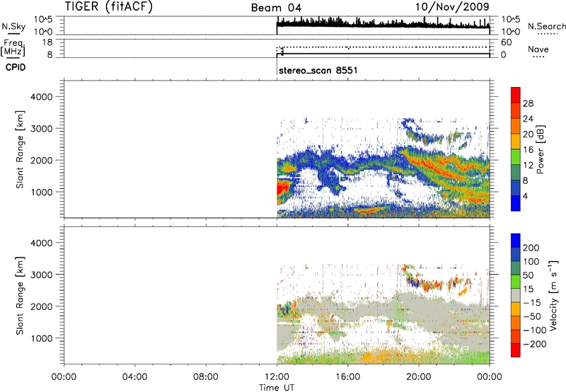Click Slant Range label of the velocity panel

click(x=20, y=296)
